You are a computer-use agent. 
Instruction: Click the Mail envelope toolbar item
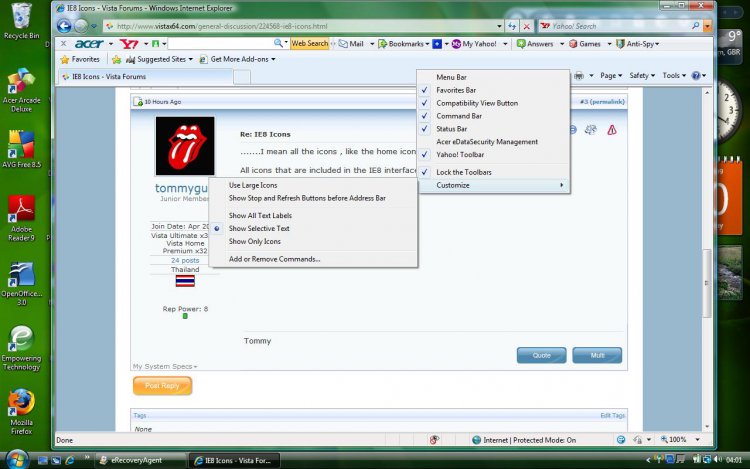pos(352,44)
